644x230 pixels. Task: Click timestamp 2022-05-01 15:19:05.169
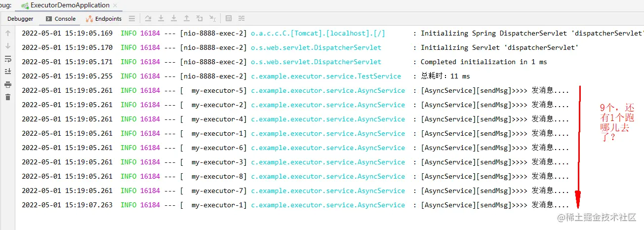(x=67, y=34)
